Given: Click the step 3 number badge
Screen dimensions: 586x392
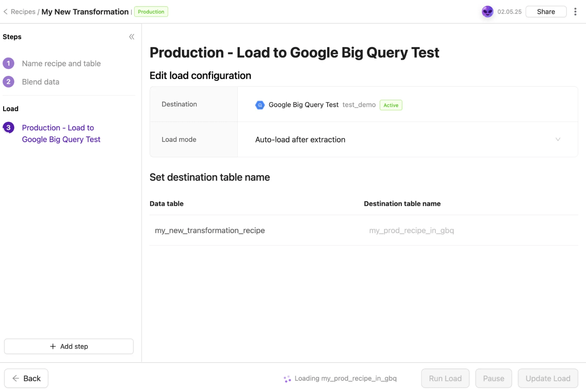Looking at the screenshot, I should (8, 128).
